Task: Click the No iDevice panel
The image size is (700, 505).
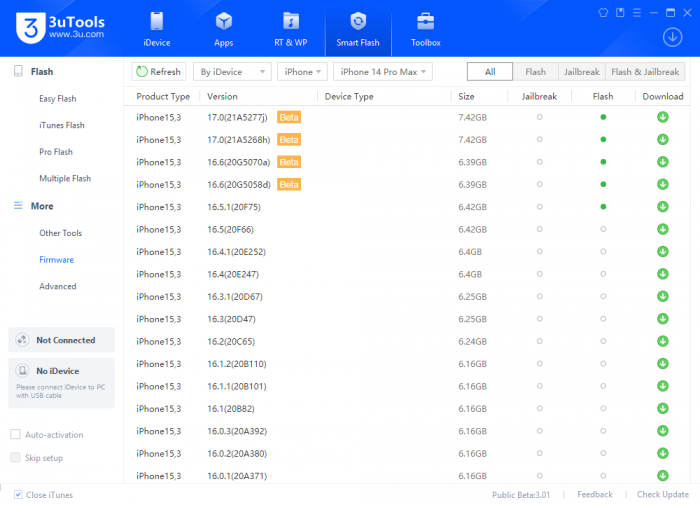Action: [62, 383]
